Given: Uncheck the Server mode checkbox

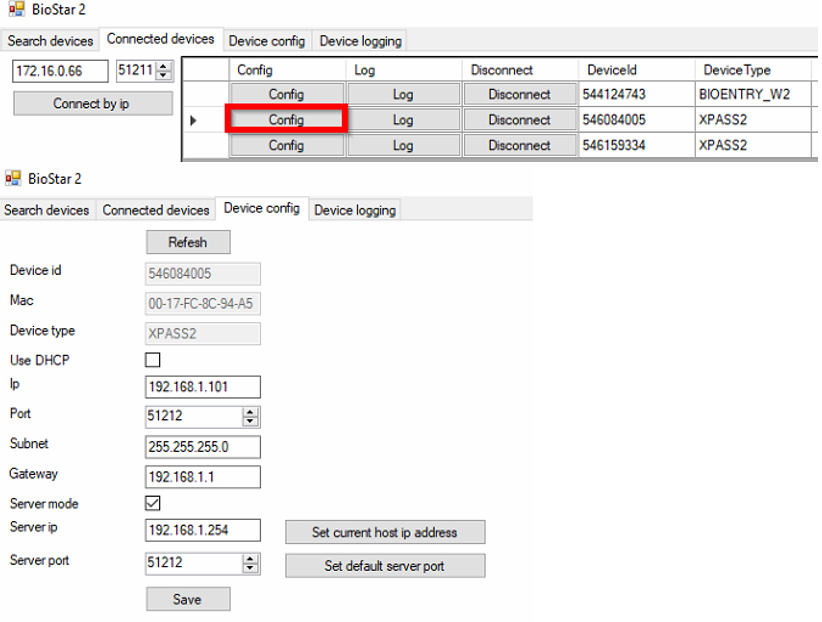Looking at the screenshot, I should 153,503.
